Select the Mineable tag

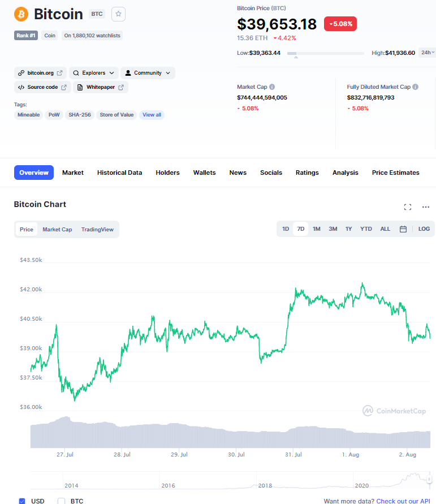point(29,115)
